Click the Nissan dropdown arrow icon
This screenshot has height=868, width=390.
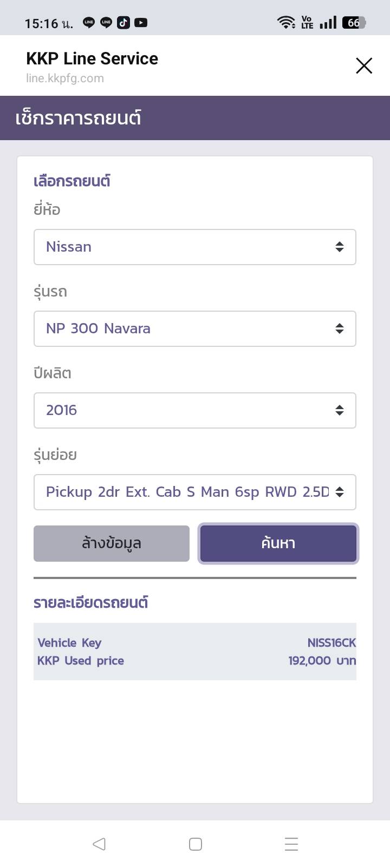[x=340, y=247]
